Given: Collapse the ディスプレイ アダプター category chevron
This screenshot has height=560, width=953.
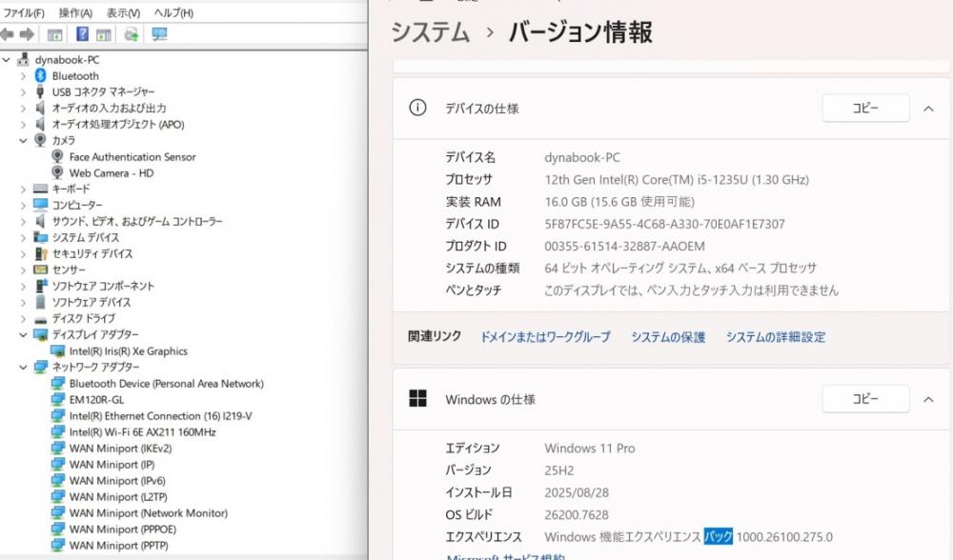Looking at the screenshot, I should coord(23,334).
